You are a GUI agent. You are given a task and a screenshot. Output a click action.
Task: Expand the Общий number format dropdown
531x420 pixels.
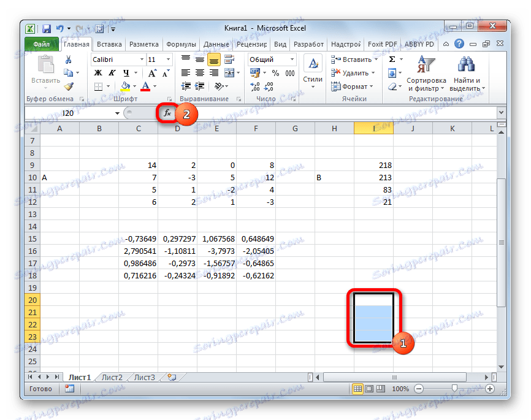point(292,59)
